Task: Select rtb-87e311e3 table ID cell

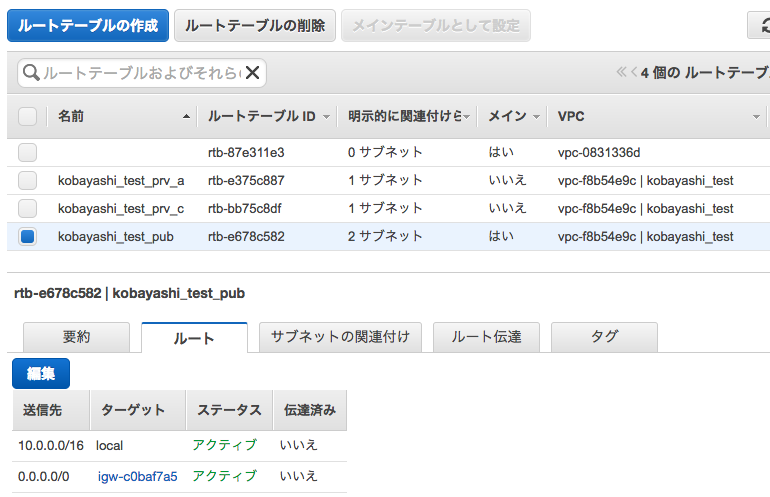Action: pos(246,152)
